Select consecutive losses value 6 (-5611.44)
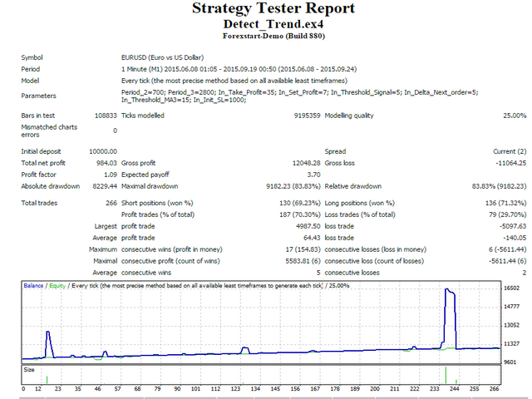This screenshot has height=399, width=532. coord(508,249)
